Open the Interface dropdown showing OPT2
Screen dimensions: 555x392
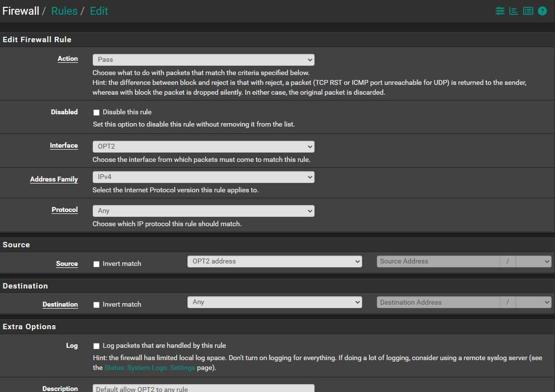point(203,147)
